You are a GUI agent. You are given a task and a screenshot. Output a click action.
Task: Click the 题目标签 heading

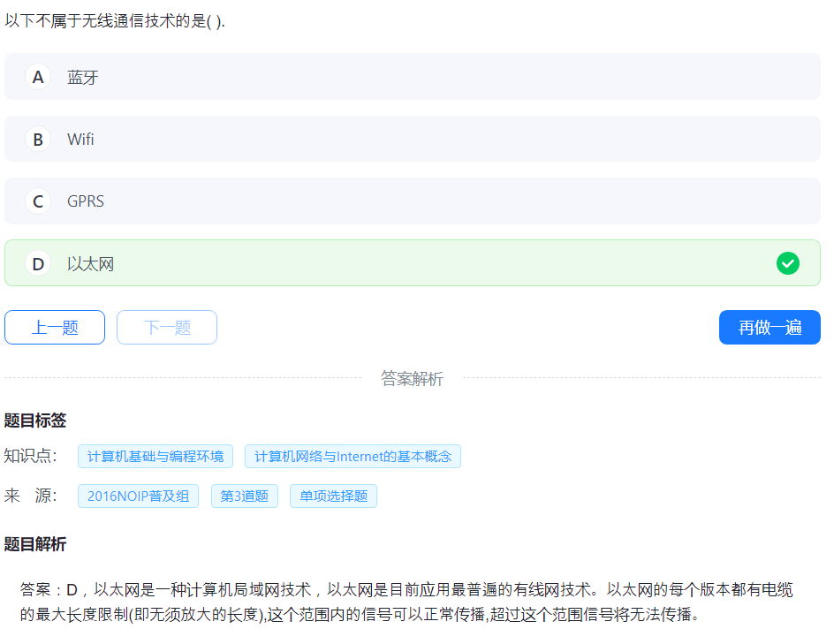35,420
